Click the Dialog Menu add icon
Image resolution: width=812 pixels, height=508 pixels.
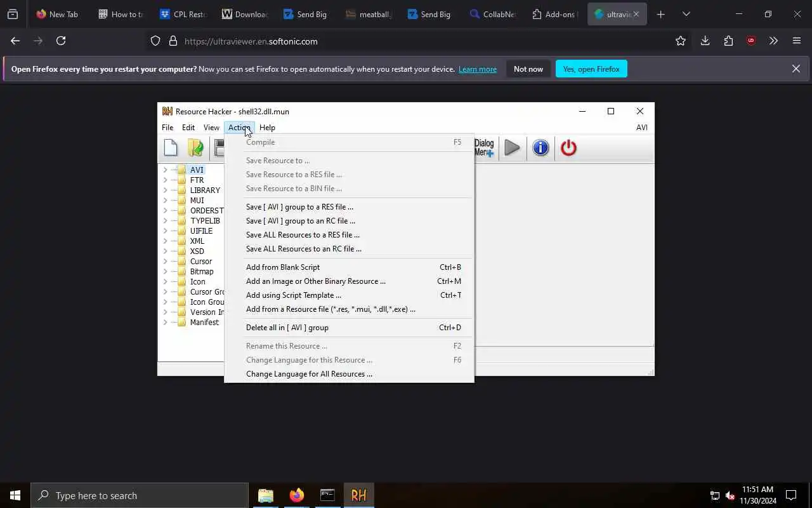pyautogui.click(x=484, y=148)
